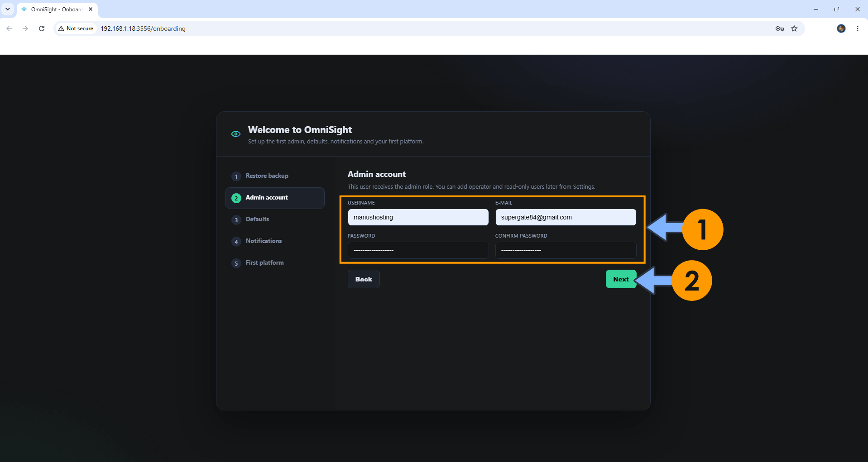Click the Welcome to OmniSight title
868x462 pixels.
point(300,130)
